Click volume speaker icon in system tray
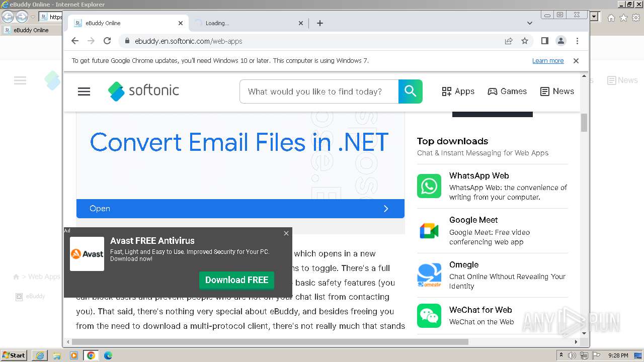The height and width of the screenshot is (362, 644). click(572, 355)
